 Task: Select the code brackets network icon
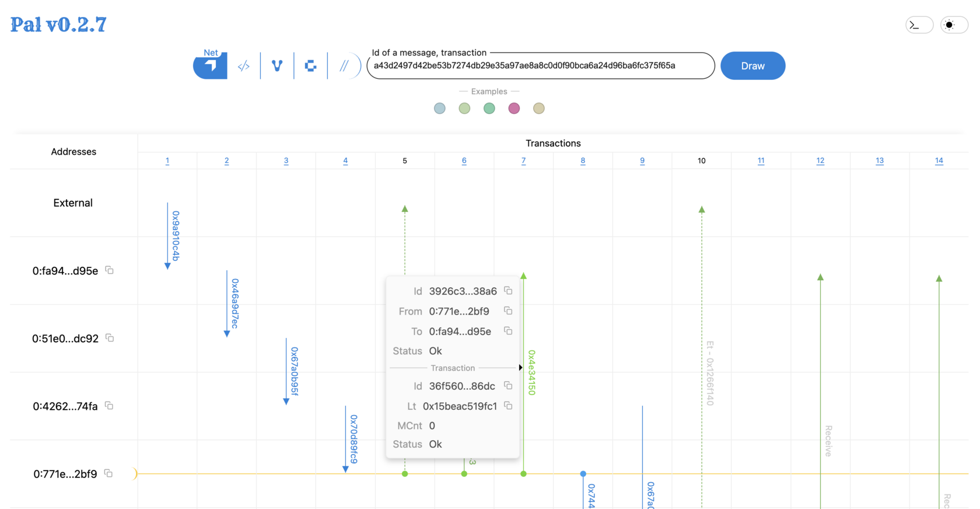[x=244, y=66]
